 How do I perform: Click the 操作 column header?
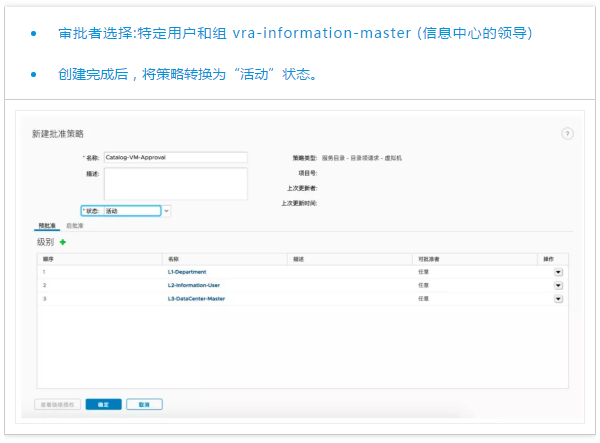coord(549,259)
